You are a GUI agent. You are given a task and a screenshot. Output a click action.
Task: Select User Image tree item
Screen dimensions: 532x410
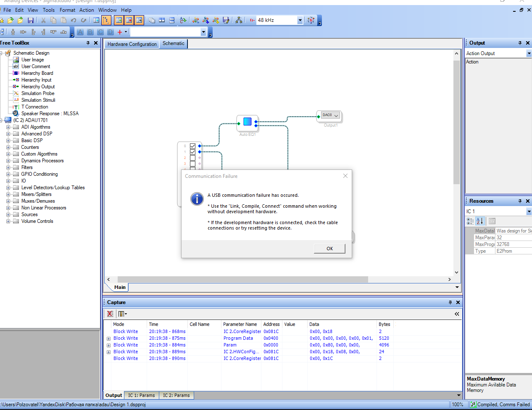click(32, 60)
